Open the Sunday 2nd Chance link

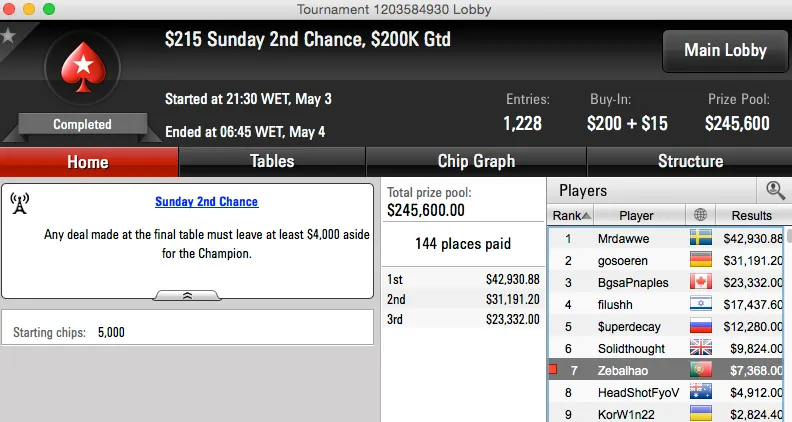coord(206,202)
